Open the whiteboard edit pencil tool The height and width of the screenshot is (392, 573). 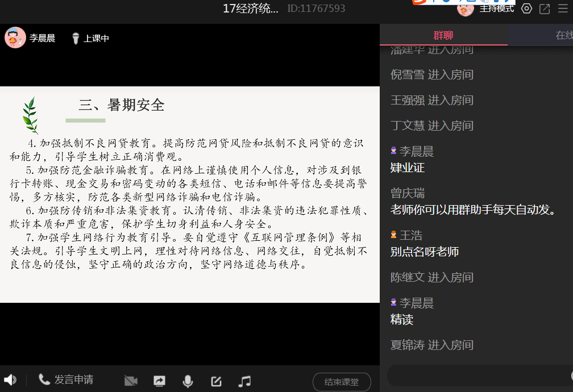click(216, 381)
